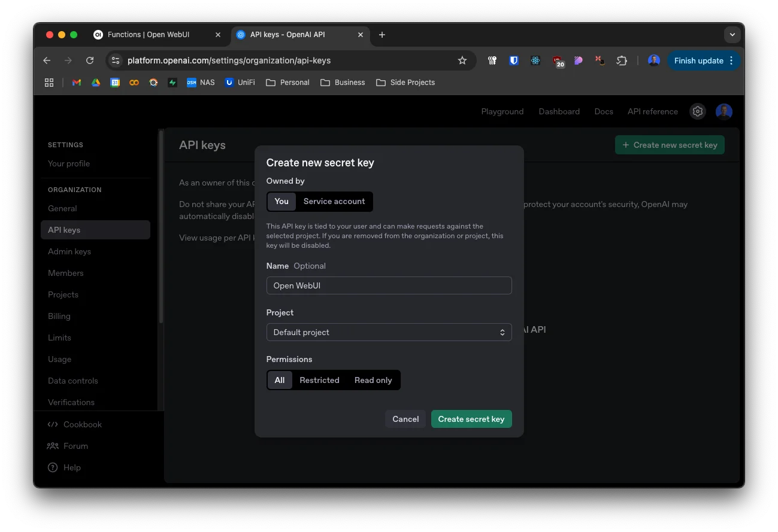Switch to the Functions | Open WebUI tab

157,35
